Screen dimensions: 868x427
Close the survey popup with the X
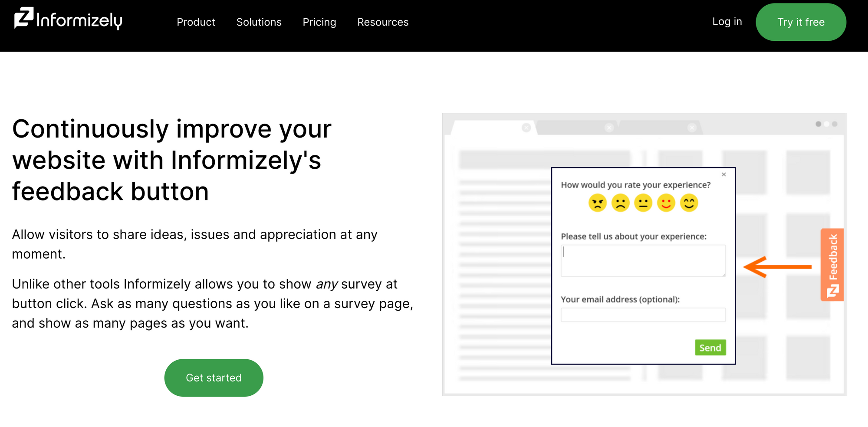coord(724,174)
